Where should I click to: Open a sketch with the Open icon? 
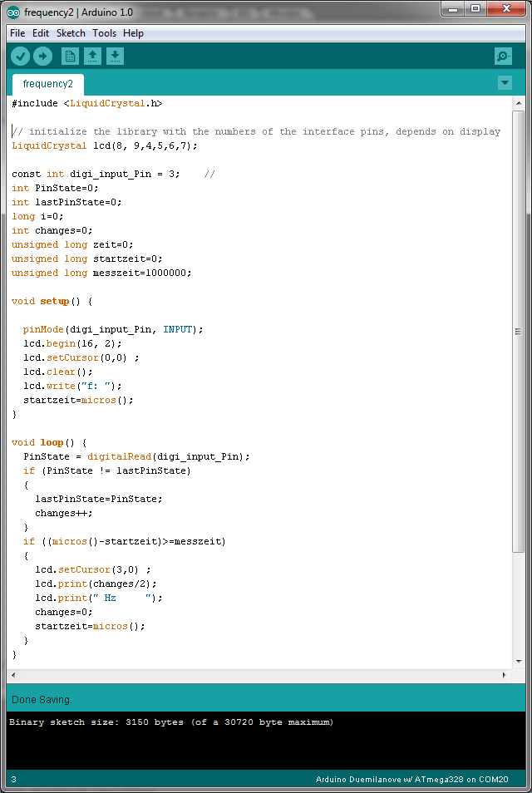[92, 57]
